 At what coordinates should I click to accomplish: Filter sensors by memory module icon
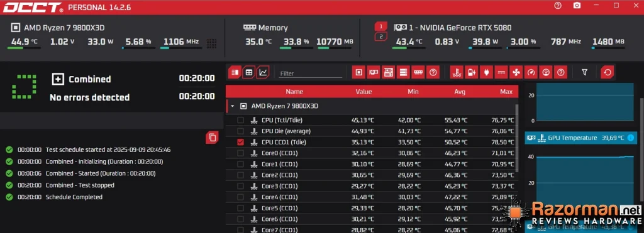point(418,72)
